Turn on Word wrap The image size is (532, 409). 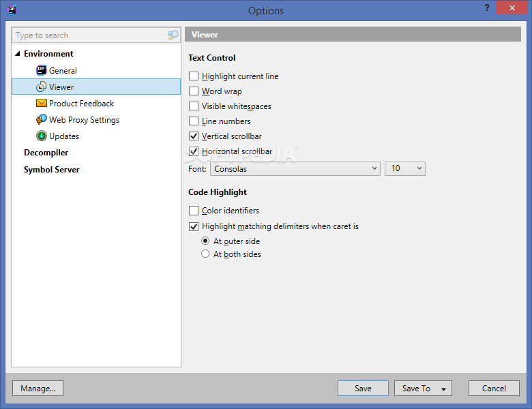coord(194,91)
